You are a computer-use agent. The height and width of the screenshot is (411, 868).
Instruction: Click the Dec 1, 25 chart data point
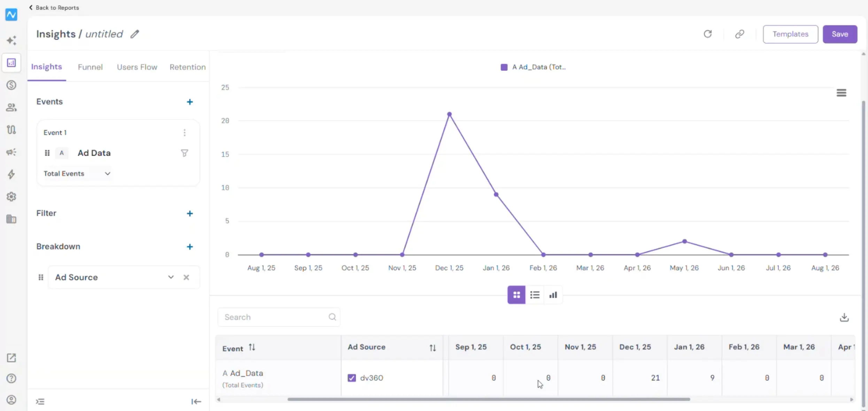coord(449,114)
